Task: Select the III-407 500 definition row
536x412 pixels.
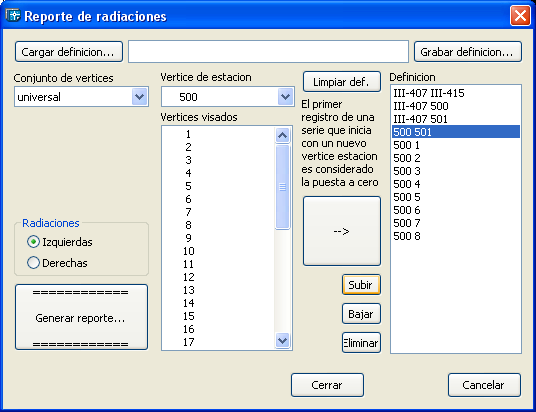Action: [456, 106]
